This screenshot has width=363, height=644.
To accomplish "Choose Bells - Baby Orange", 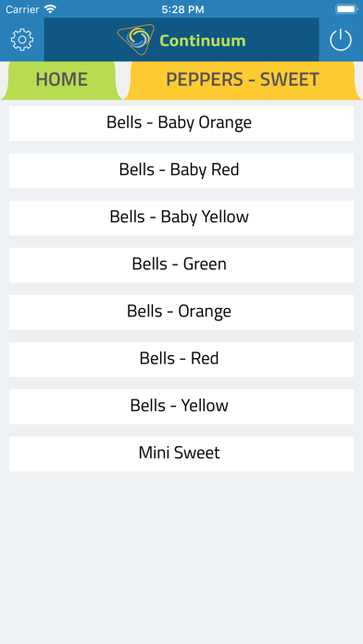I will (x=181, y=123).
